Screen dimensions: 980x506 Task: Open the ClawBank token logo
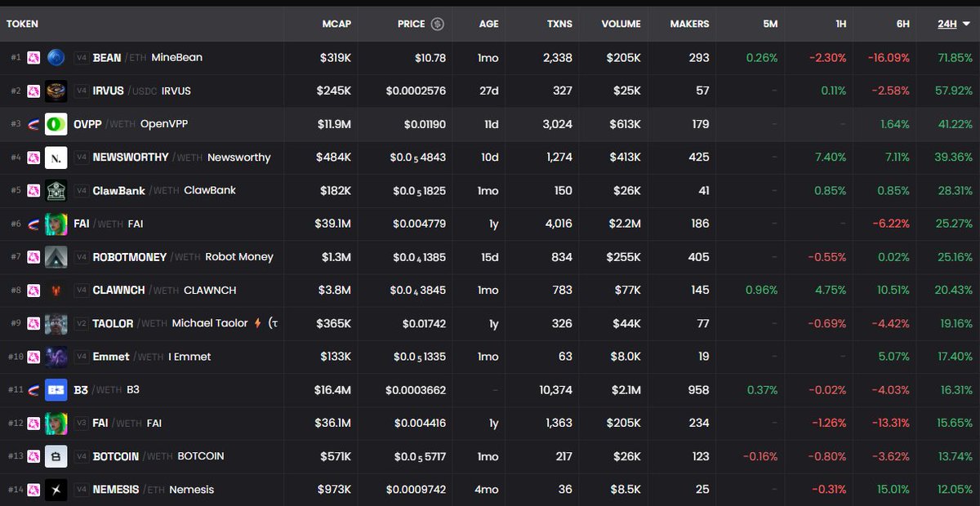(56, 190)
